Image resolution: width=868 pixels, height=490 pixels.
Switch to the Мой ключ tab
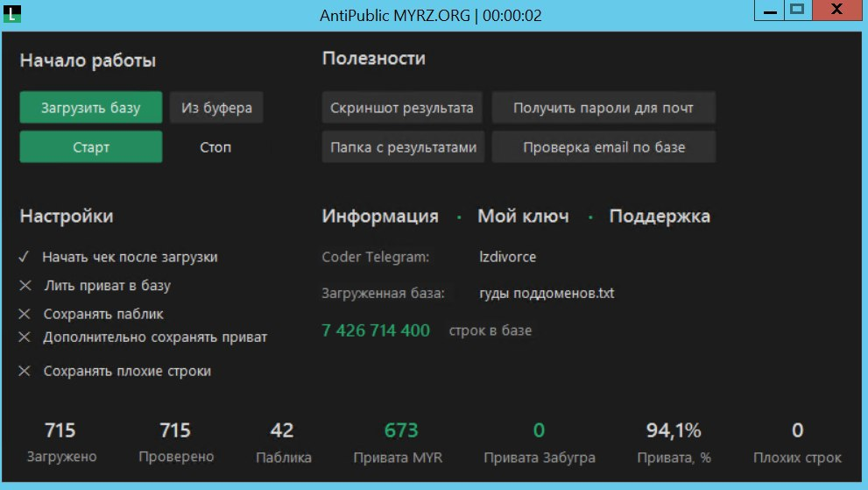point(523,216)
